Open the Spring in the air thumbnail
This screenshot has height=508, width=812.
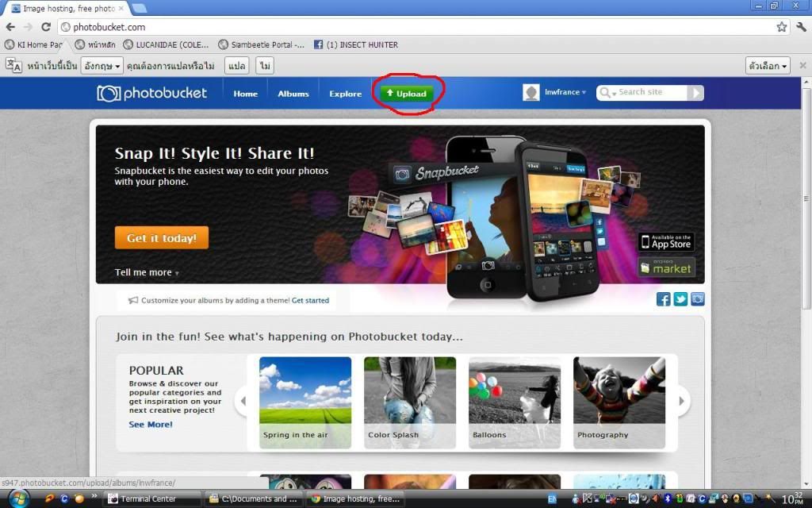(305, 401)
